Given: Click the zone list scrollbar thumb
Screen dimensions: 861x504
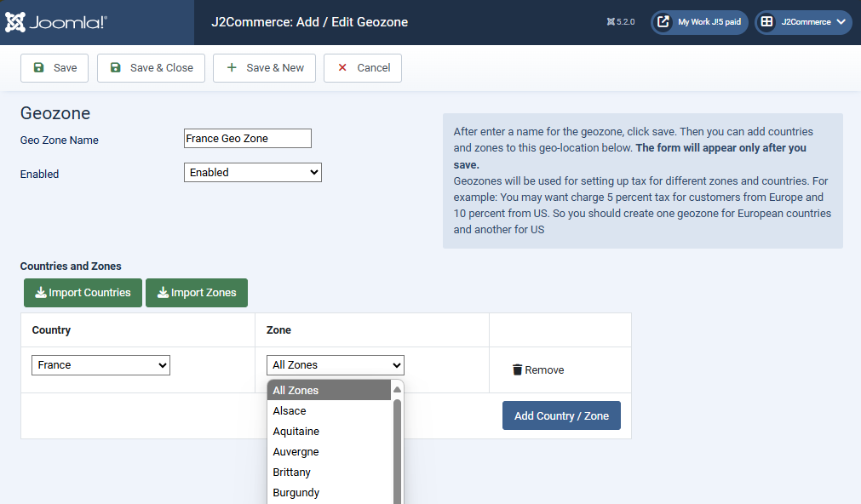Looking at the screenshot, I should click(397, 451).
